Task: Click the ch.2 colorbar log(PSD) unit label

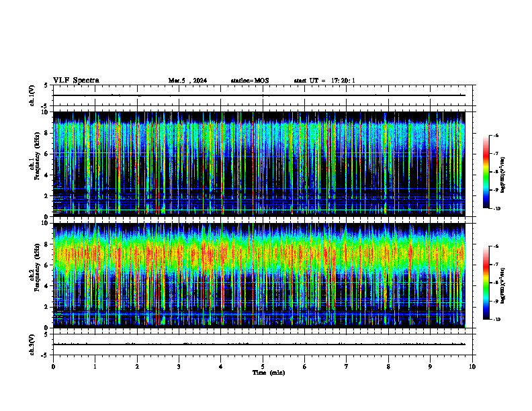Action: pos(503,285)
